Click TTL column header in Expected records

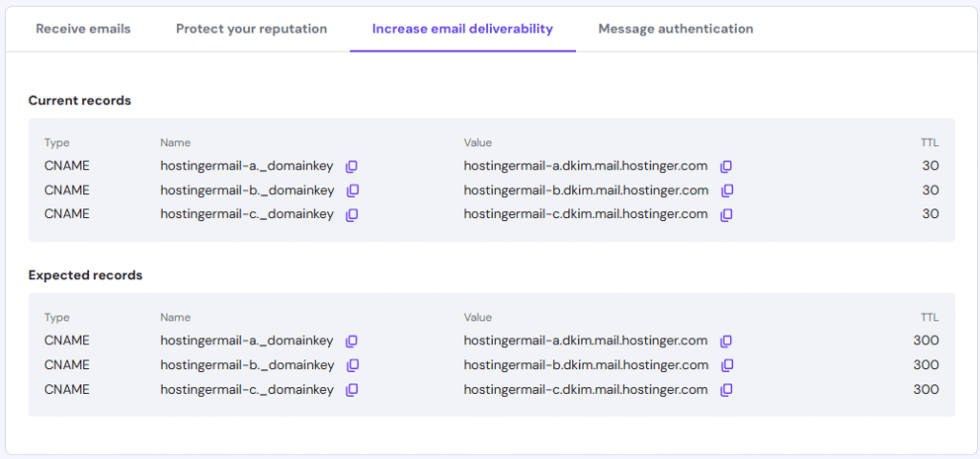(x=929, y=317)
